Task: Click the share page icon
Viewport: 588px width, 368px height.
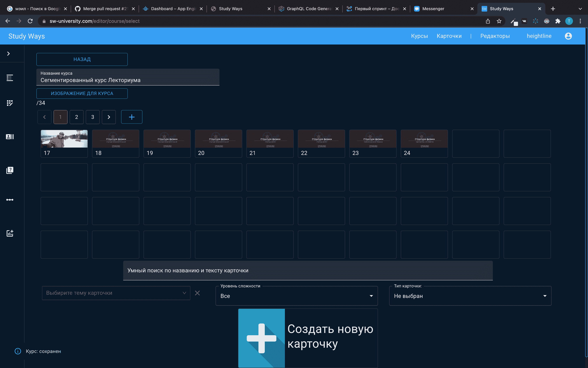Action: click(488, 21)
